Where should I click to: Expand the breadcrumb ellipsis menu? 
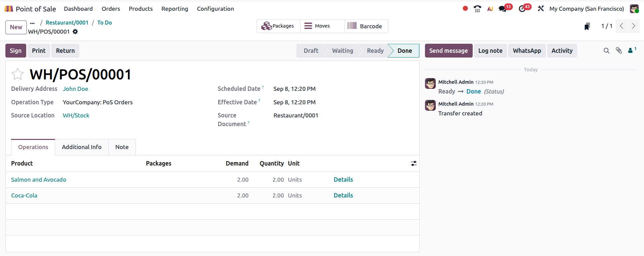[32, 23]
